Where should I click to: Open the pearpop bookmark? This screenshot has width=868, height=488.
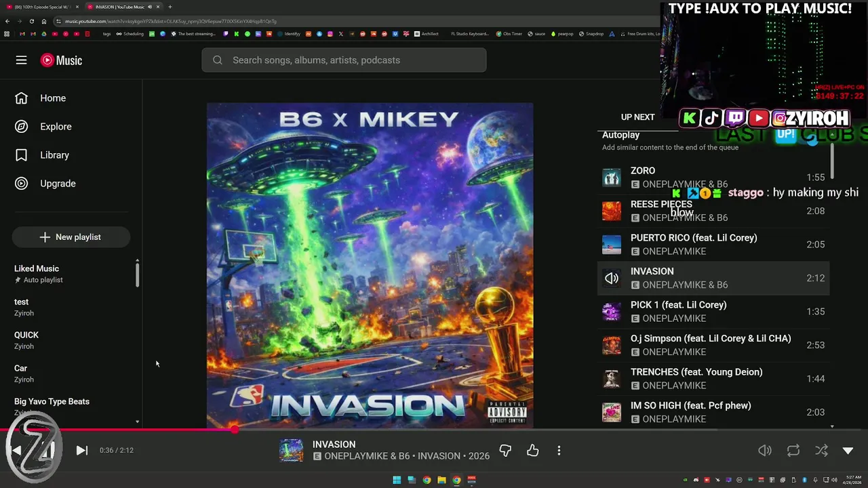(562, 34)
